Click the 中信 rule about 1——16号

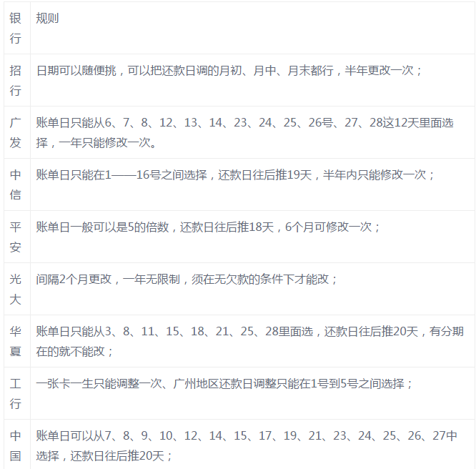click(252, 184)
